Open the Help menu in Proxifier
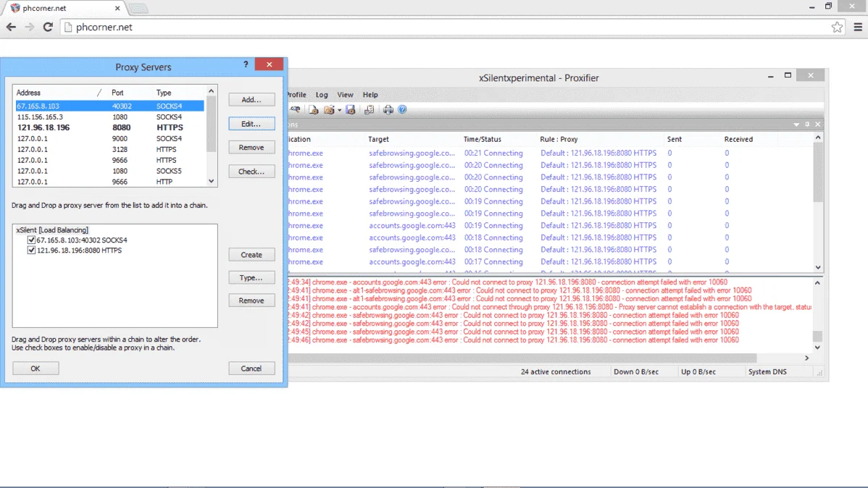868x488 pixels. tap(370, 95)
